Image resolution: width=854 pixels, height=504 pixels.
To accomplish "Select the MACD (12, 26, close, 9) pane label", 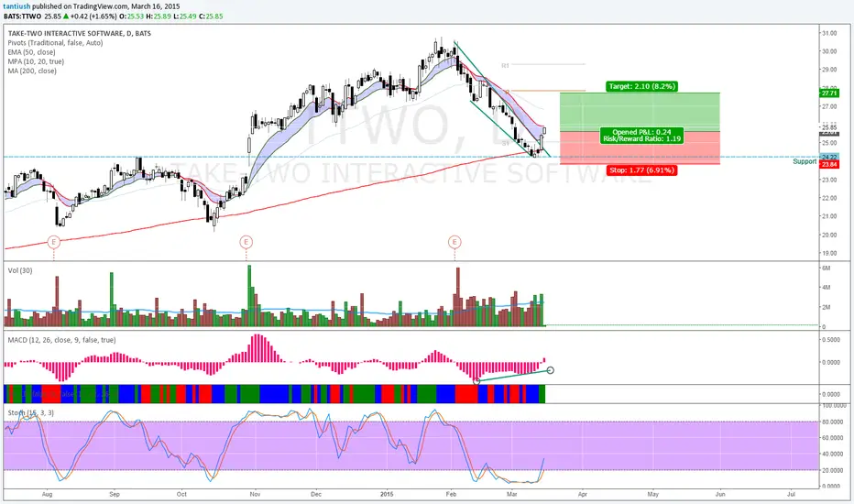I will tap(61, 340).
